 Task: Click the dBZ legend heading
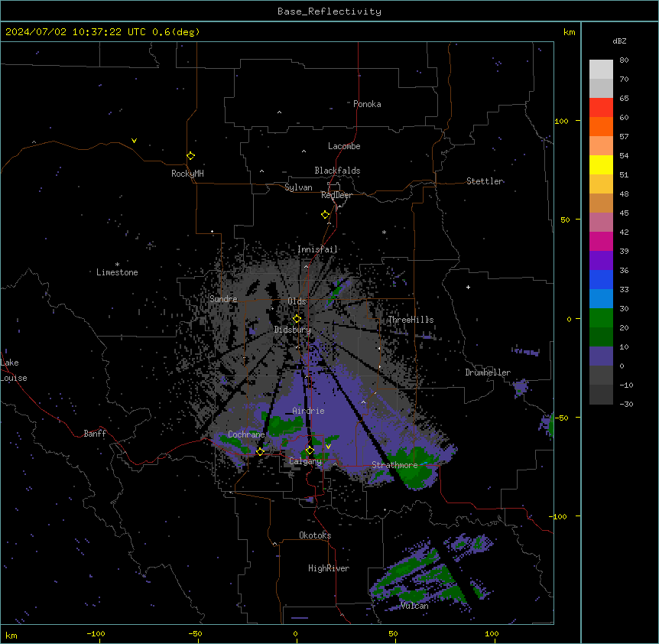[619, 41]
